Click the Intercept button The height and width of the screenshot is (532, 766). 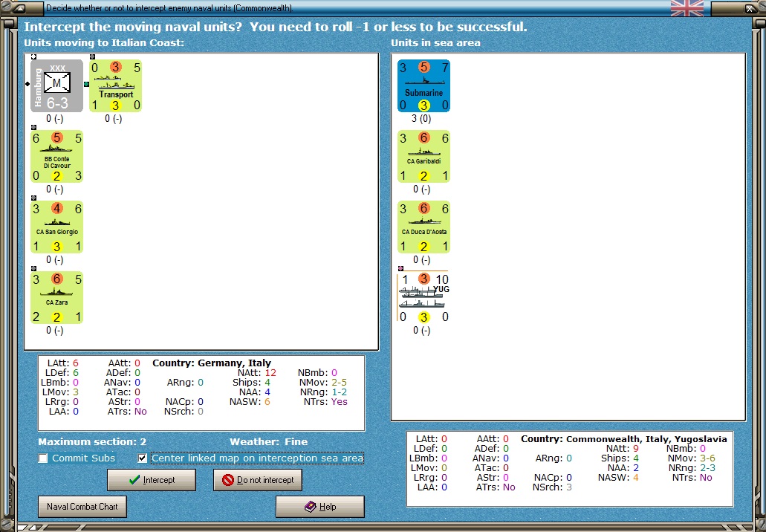(x=152, y=480)
